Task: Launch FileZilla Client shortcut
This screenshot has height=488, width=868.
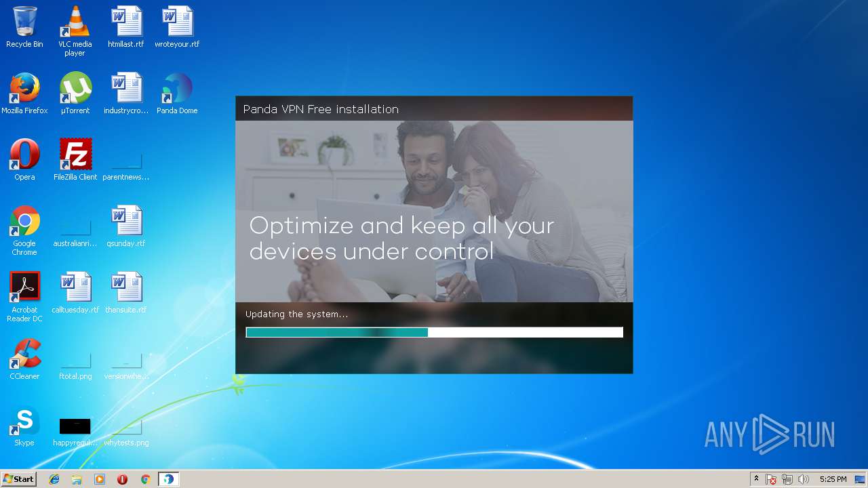Action: (x=75, y=155)
